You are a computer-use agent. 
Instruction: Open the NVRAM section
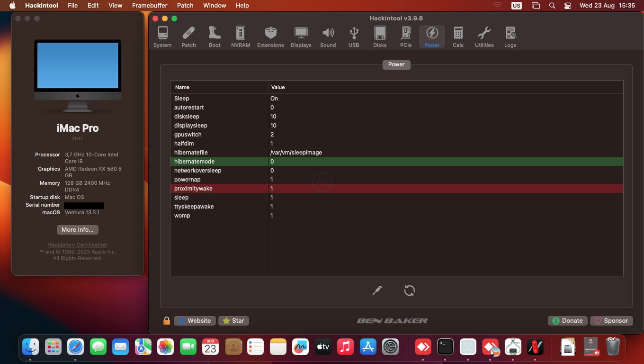coord(241,37)
